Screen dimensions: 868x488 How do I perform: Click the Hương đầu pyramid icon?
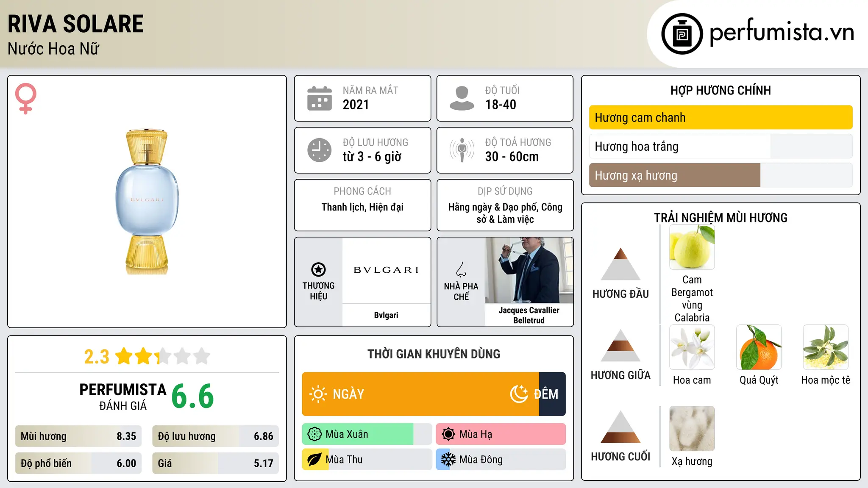(620, 264)
